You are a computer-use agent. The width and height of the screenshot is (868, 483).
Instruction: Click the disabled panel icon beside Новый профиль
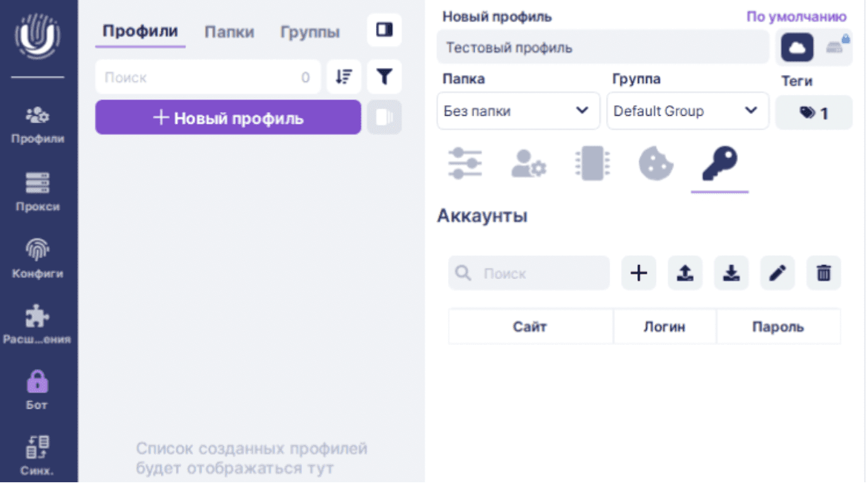click(384, 117)
